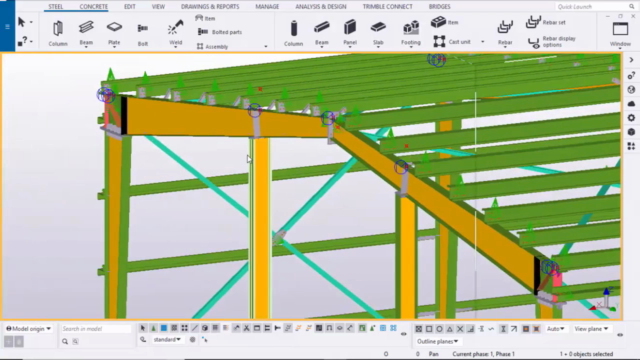Screen dimensions: 640x360
Task: Click the Bolted parts command
Action: click(x=220, y=32)
